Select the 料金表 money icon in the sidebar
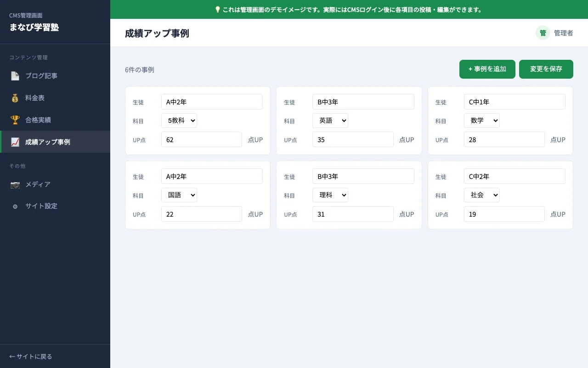Screen dimensions: 588x368 click(x=15, y=98)
